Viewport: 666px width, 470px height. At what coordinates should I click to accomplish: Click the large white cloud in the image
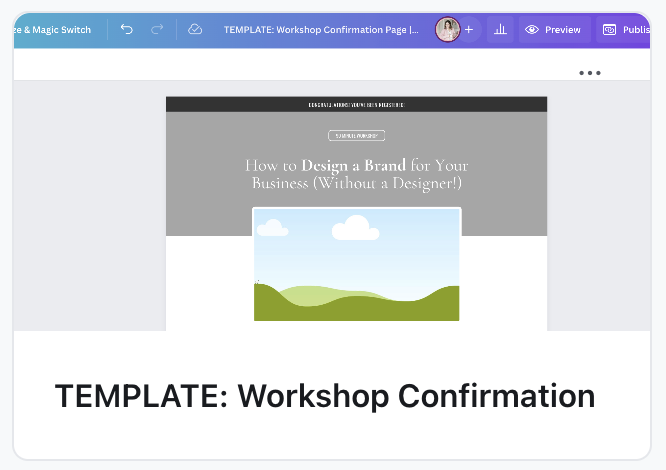(355, 229)
